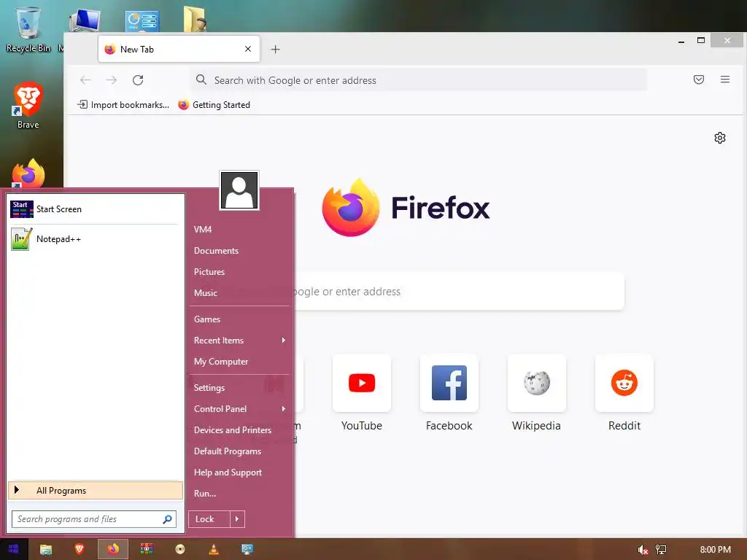
Task: Open a new tab with plus button
Action: (275, 49)
